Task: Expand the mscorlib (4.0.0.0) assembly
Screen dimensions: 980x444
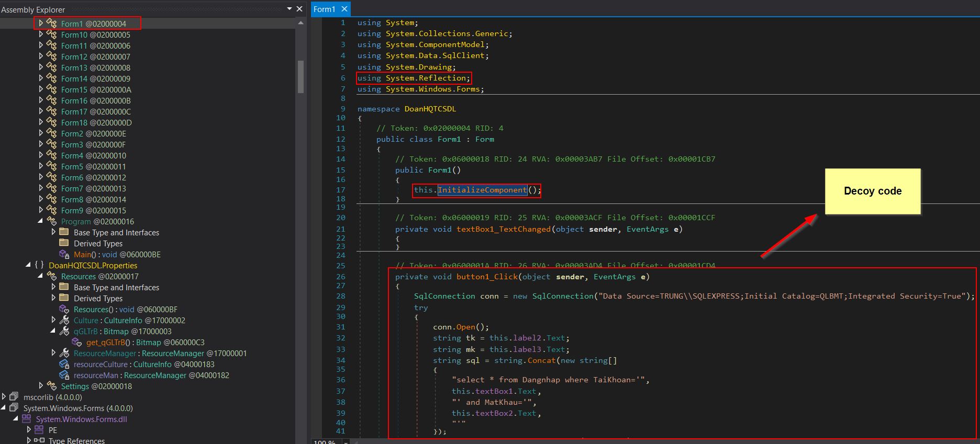Action: coord(4,397)
